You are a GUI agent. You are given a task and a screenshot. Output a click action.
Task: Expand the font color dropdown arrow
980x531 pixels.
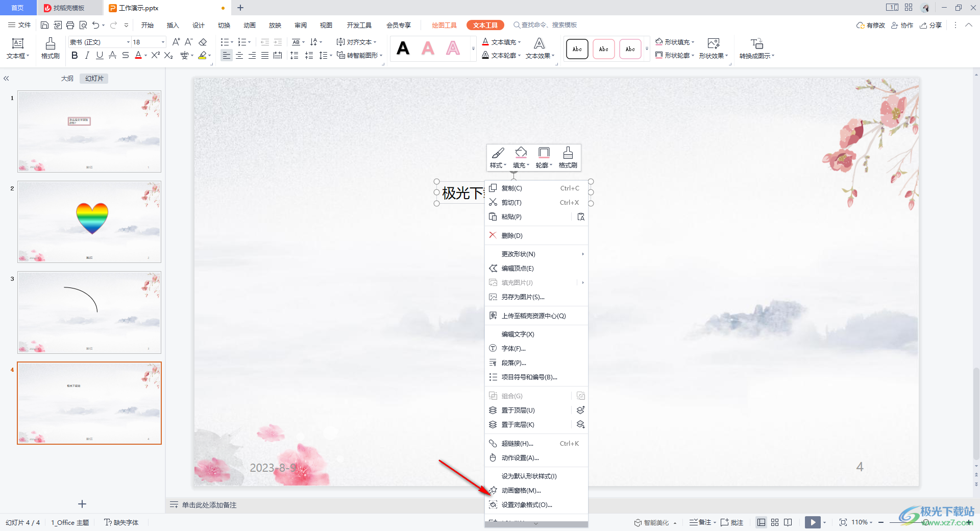(x=146, y=56)
